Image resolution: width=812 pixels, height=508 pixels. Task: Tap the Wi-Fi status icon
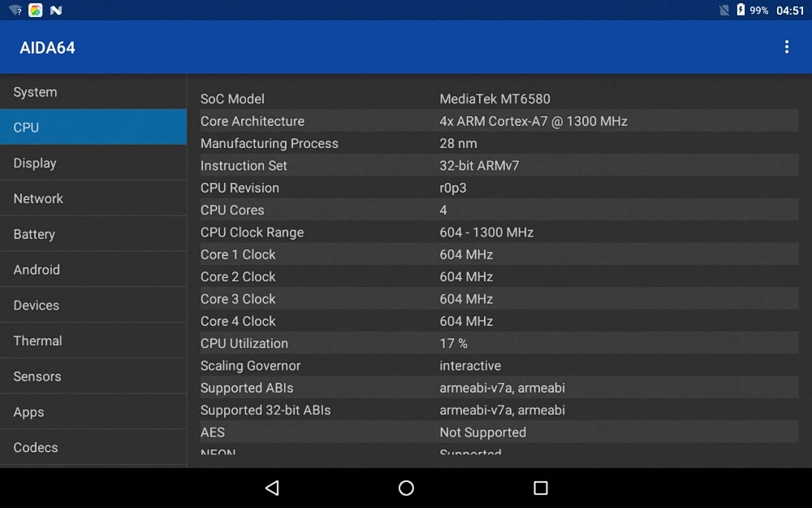tap(15, 10)
